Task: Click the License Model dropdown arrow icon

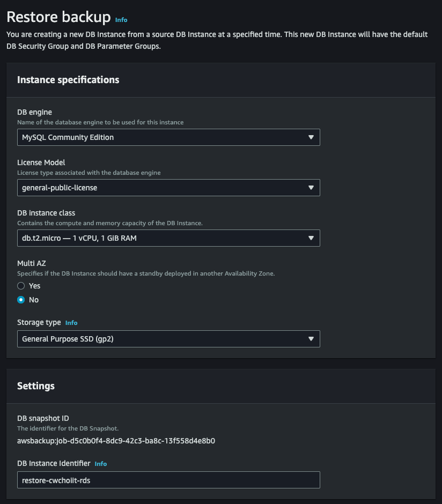Action: pos(311,188)
